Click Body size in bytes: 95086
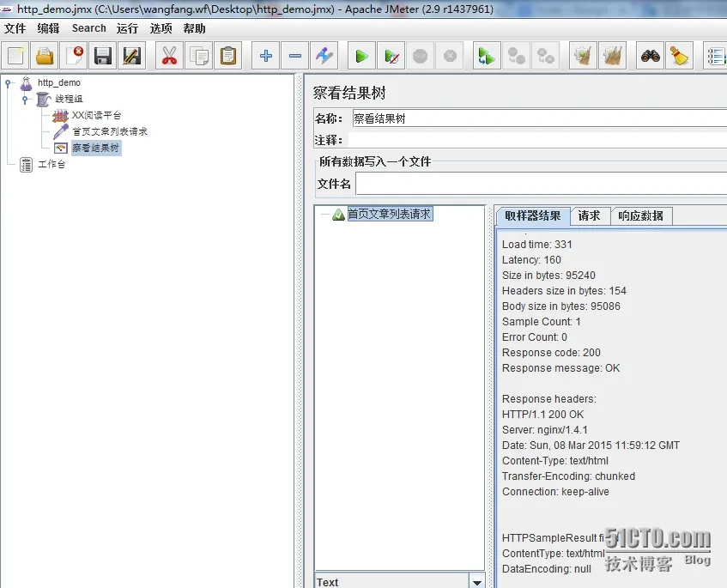 click(x=561, y=306)
